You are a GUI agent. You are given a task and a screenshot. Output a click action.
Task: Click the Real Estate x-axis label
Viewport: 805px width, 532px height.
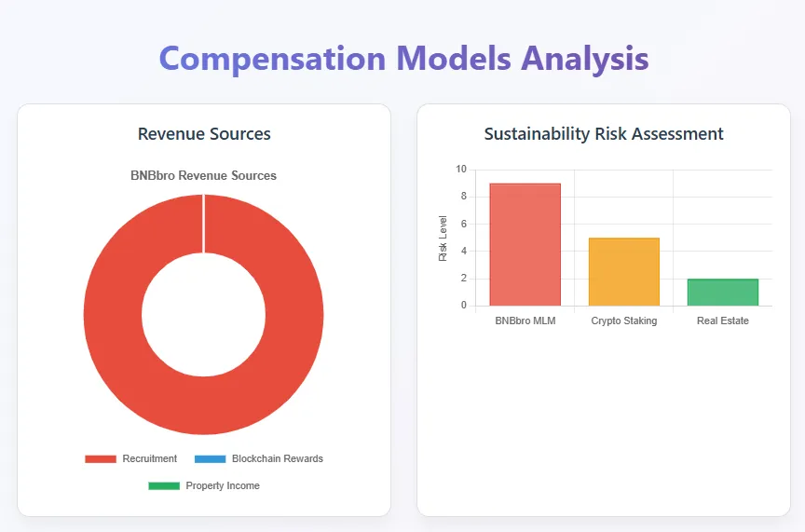(x=722, y=321)
